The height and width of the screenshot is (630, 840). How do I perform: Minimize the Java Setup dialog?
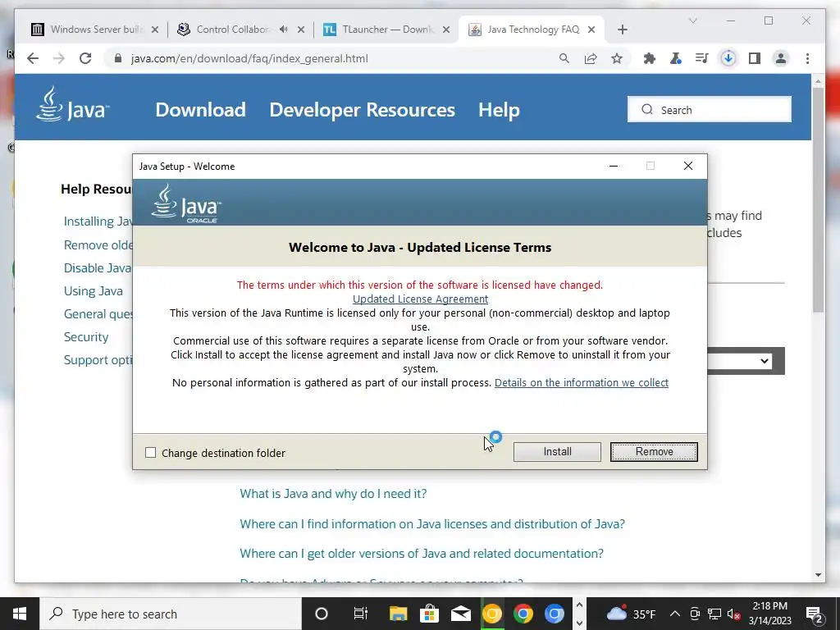point(614,166)
